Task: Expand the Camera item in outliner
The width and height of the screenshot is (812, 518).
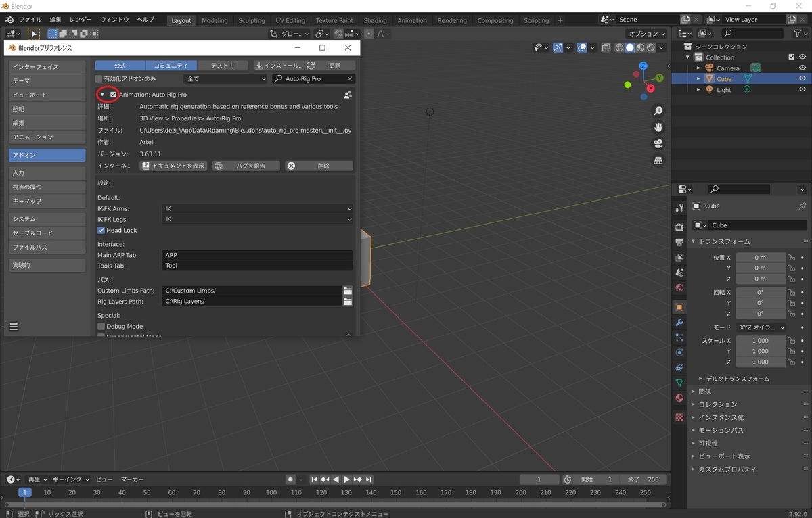Action: click(699, 68)
